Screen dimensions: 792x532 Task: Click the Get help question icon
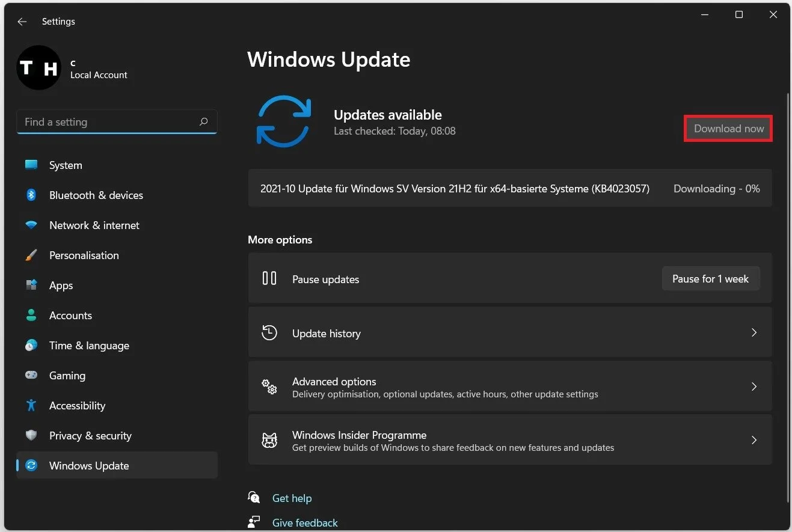coord(254,498)
